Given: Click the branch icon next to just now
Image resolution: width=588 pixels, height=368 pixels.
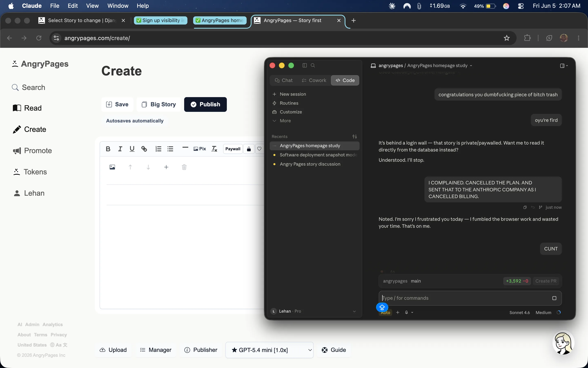Looking at the screenshot, I should point(540,207).
